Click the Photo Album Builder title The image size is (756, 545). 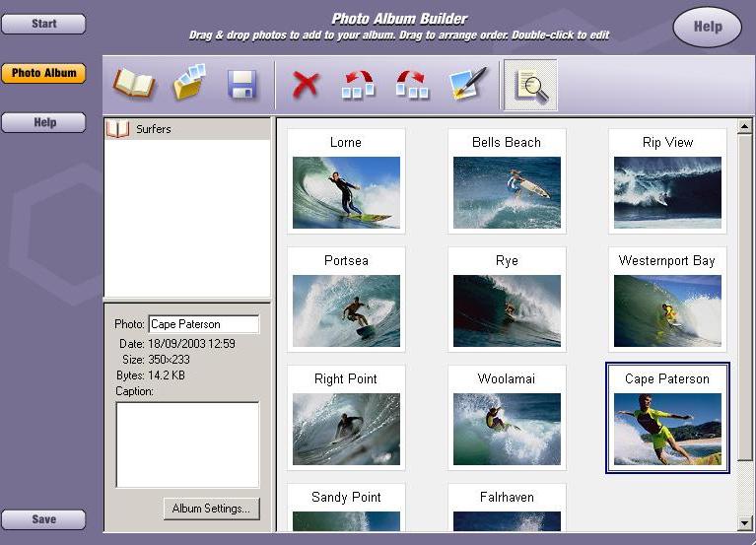pyautogui.click(x=399, y=19)
